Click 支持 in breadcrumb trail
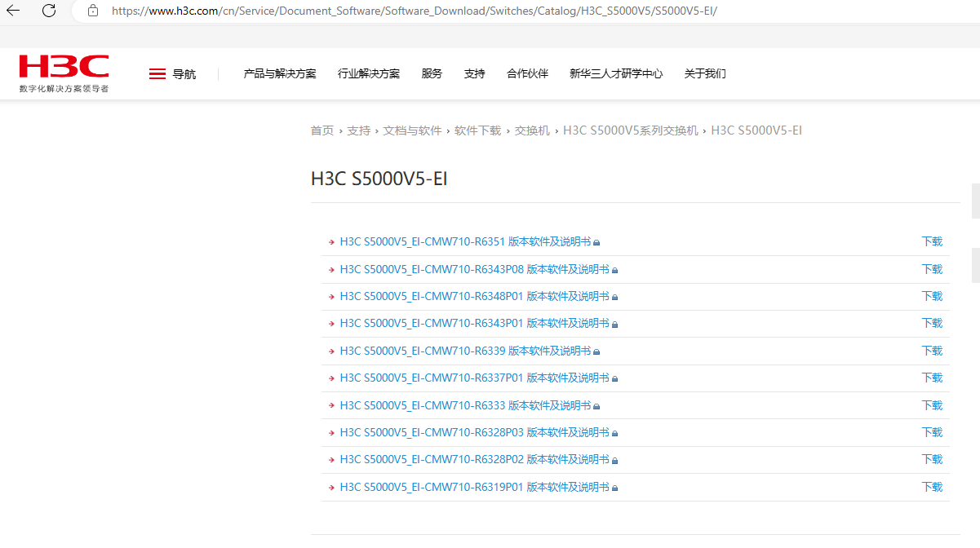The width and height of the screenshot is (980, 548). point(358,130)
